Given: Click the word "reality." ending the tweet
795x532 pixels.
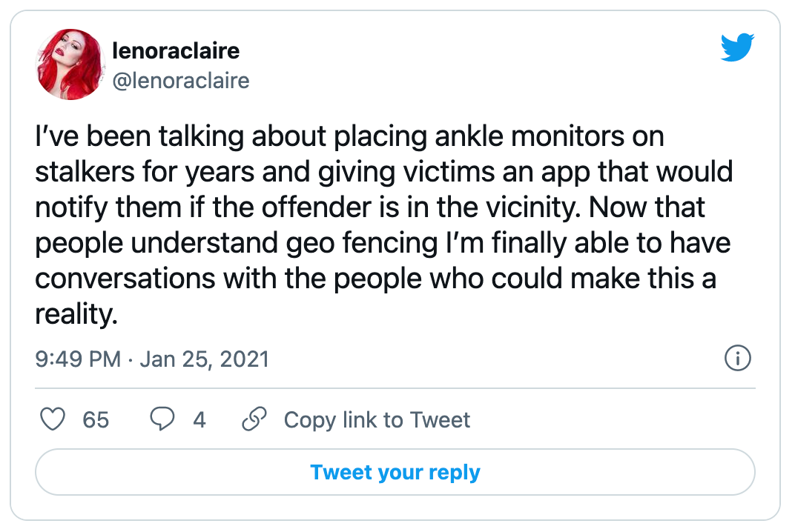Looking at the screenshot, I should point(76,315).
